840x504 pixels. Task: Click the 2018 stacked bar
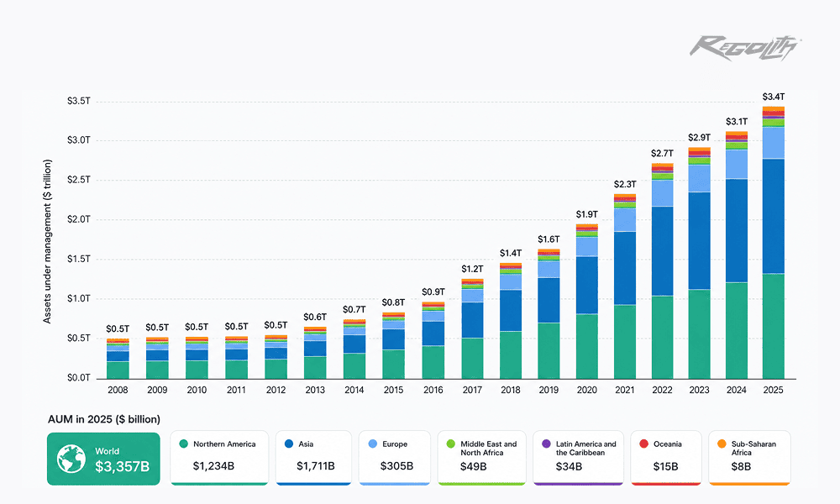pyautogui.click(x=511, y=321)
